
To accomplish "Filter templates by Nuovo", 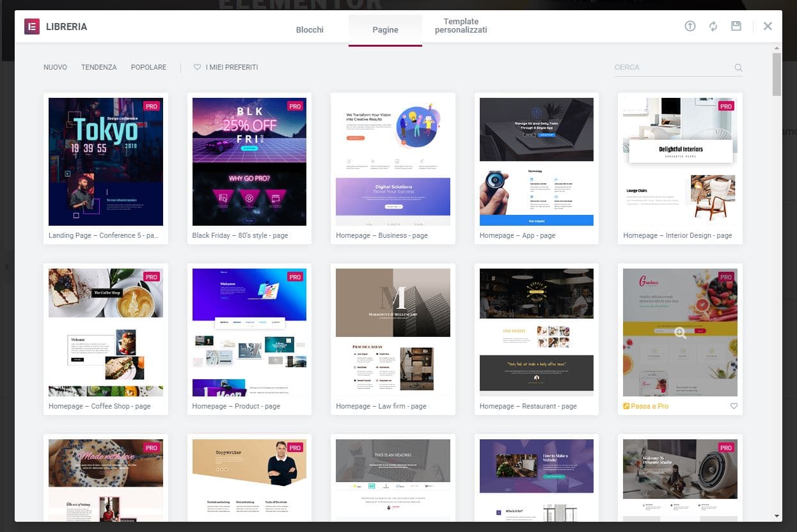I will 55,67.
